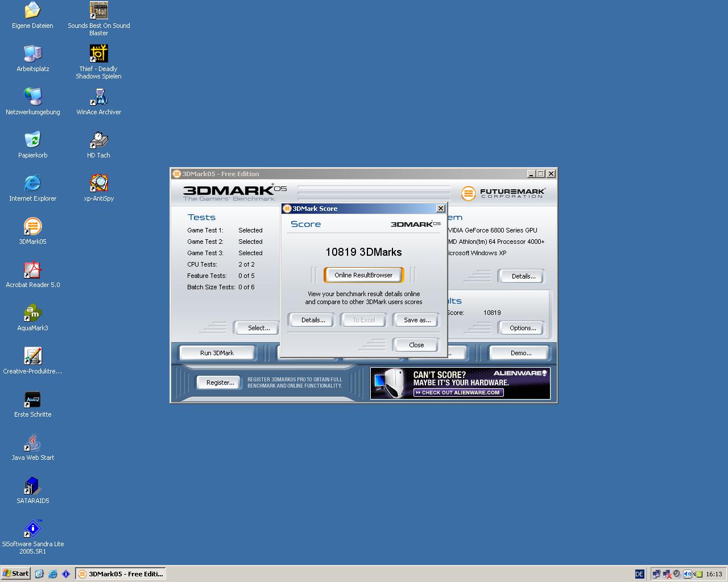Open the WinAce Archiver shortcut
The image size is (728, 582).
click(x=98, y=102)
